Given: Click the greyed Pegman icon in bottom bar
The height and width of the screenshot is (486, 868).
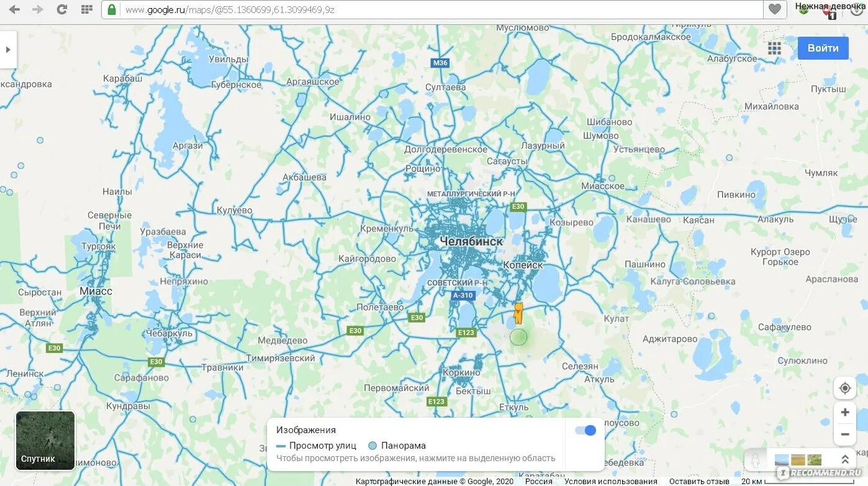Looking at the screenshot, I should (756, 461).
